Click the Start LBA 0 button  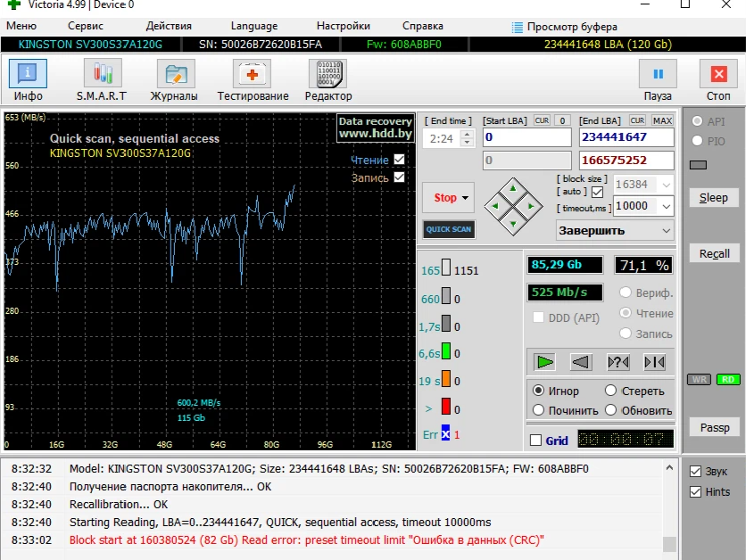click(x=562, y=120)
